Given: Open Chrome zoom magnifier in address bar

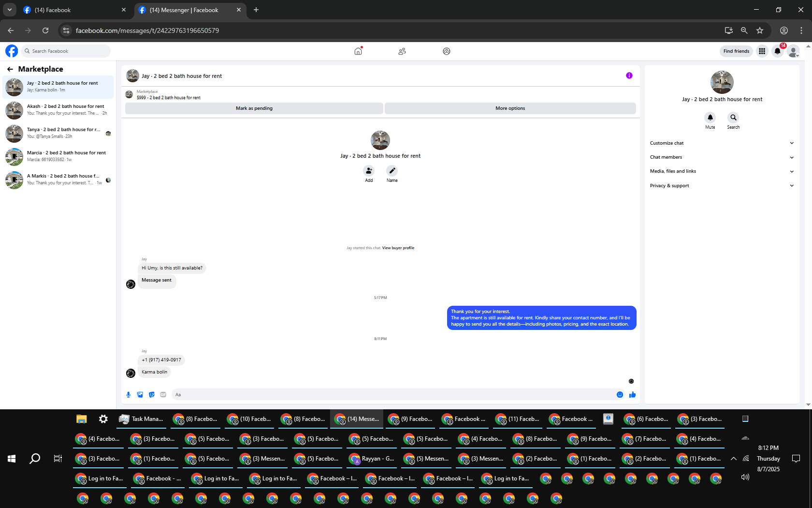Looking at the screenshot, I should 744,30.
